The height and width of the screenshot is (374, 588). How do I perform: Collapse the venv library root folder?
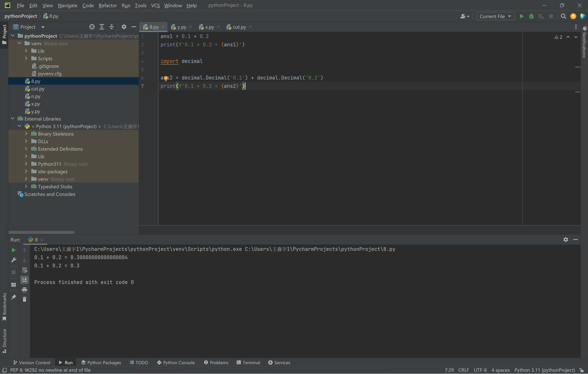click(20, 44)
